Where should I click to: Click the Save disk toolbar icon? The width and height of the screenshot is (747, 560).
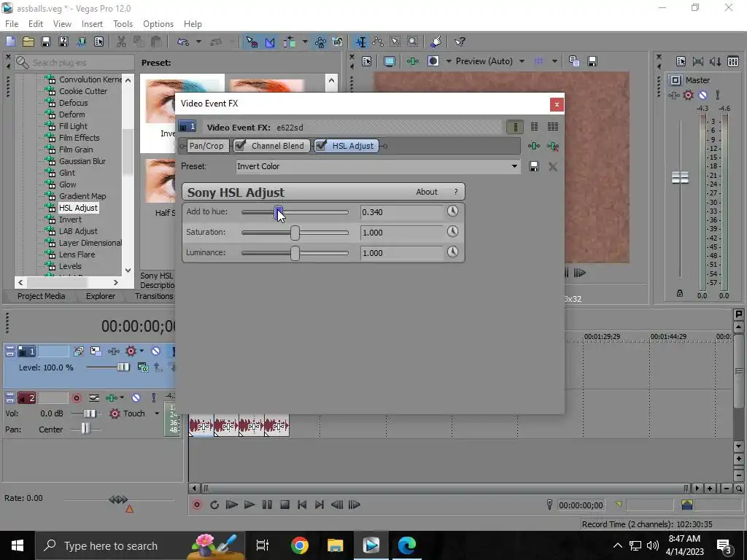[46, 42]
